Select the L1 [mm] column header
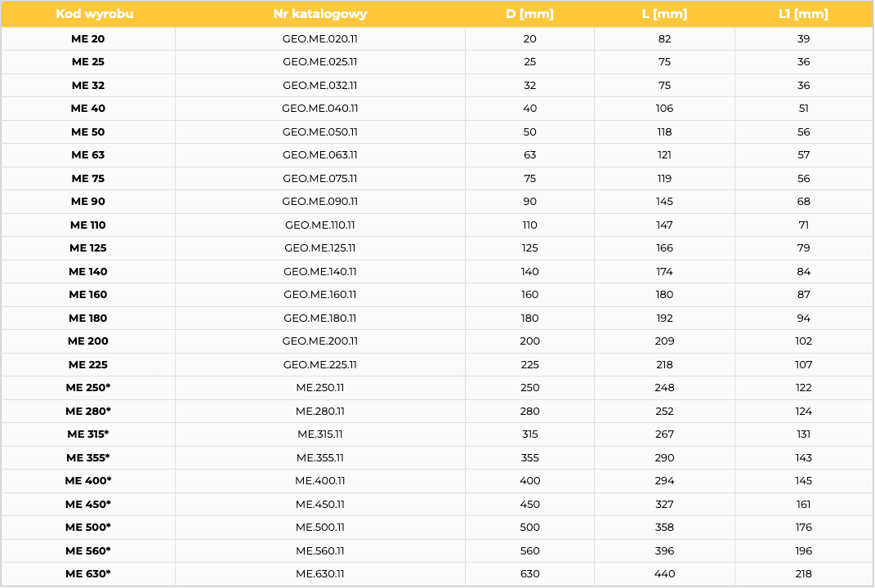 (803, 14)
